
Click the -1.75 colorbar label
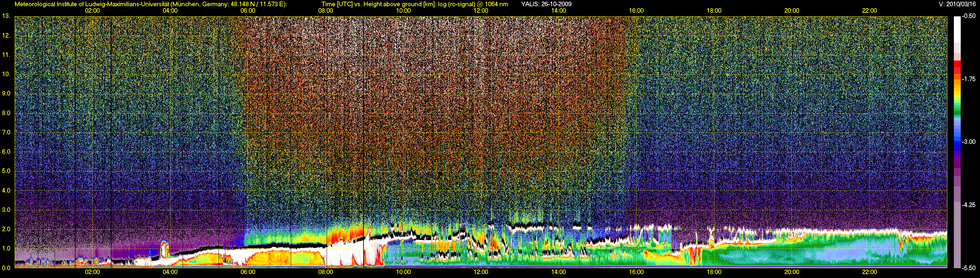pos(969,79)
